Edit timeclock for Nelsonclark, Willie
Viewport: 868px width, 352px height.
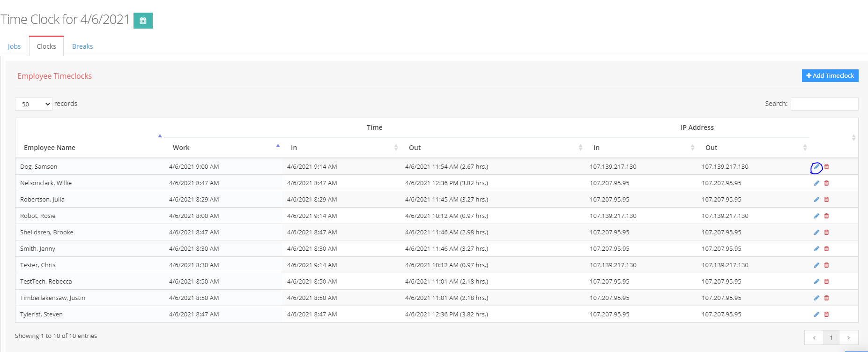coord(816,183)
